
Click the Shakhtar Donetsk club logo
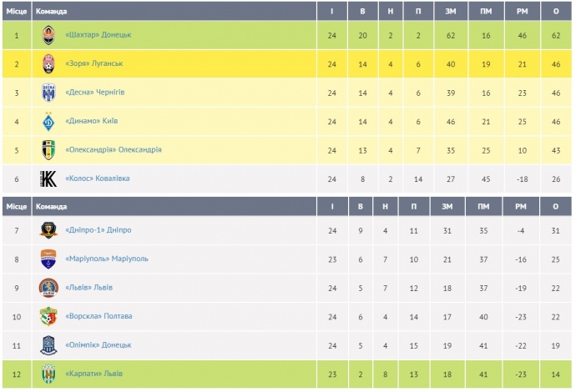click(48, 35)
